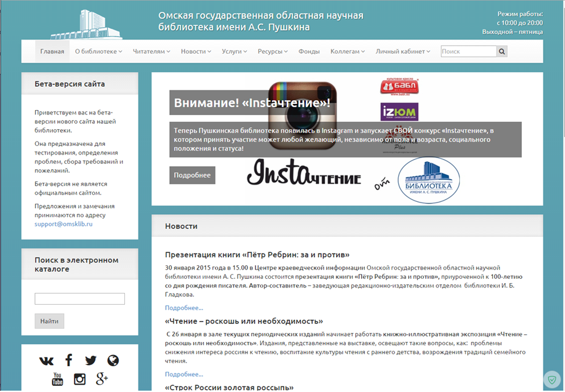Click the Найти catalog search button

[49, 321]
